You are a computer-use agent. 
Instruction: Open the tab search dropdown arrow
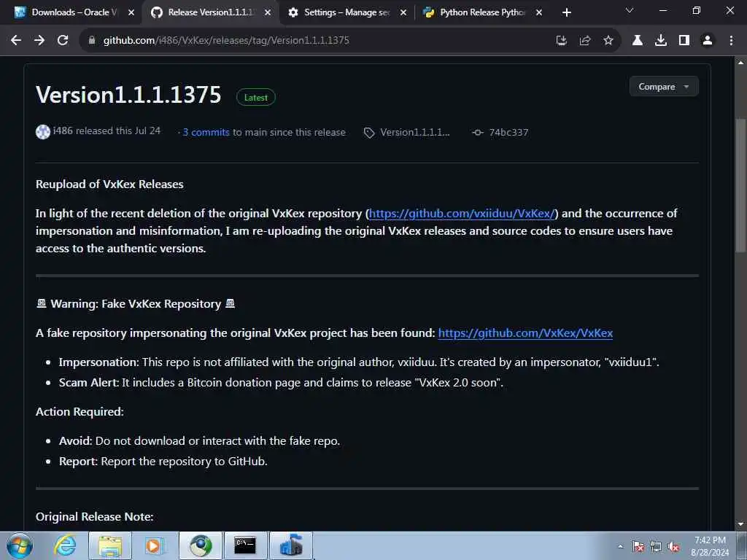click(630, 10)
